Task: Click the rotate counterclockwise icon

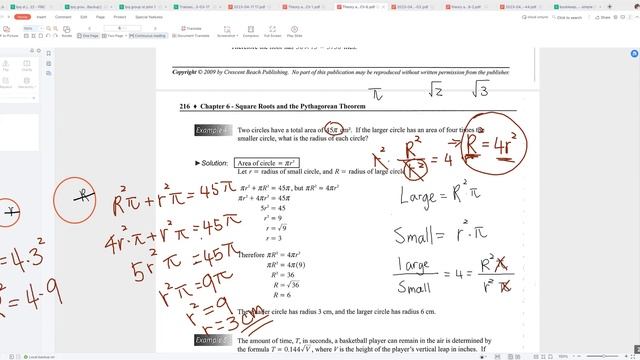Action: point(48,36)
